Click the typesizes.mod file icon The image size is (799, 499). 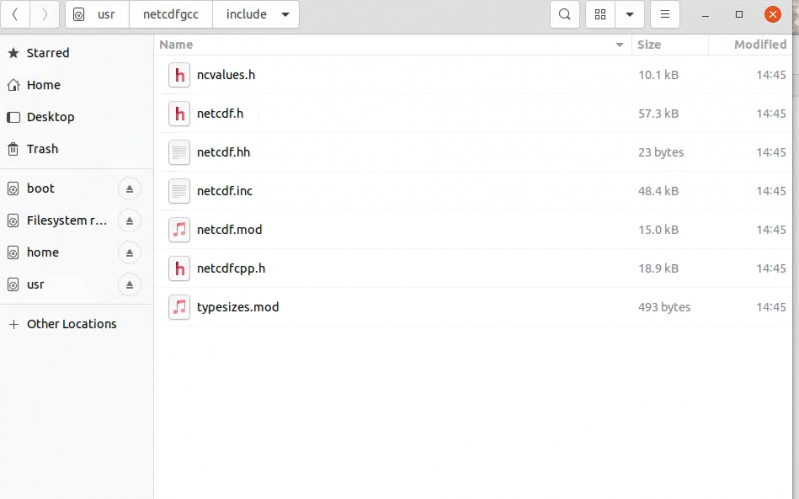[179, 307]
